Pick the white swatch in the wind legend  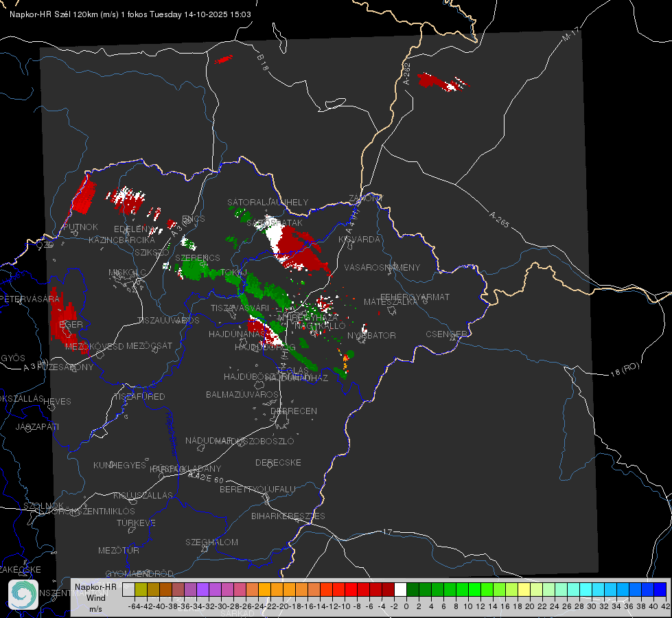400,590
